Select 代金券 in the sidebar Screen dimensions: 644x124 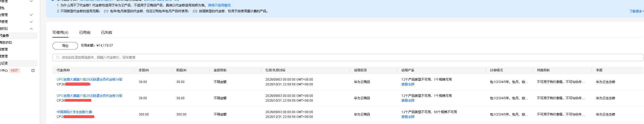tap(4, 36)
